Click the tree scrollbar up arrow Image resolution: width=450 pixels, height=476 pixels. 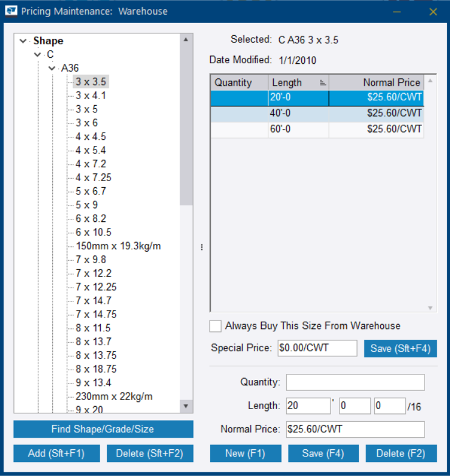point(186,40)
